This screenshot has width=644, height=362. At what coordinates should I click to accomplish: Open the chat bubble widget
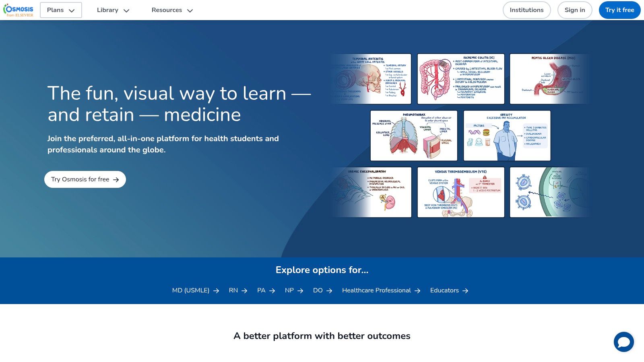point(624,342)
